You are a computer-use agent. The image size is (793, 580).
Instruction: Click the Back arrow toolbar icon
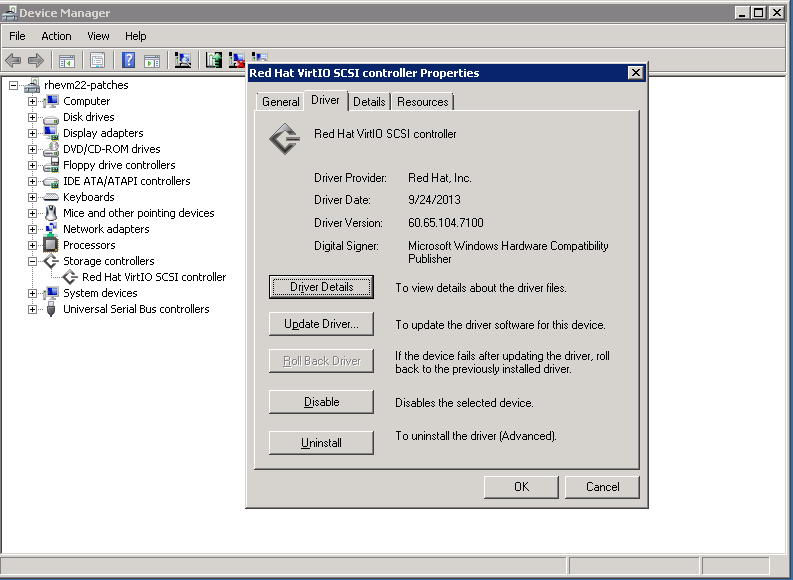point(13,61)
